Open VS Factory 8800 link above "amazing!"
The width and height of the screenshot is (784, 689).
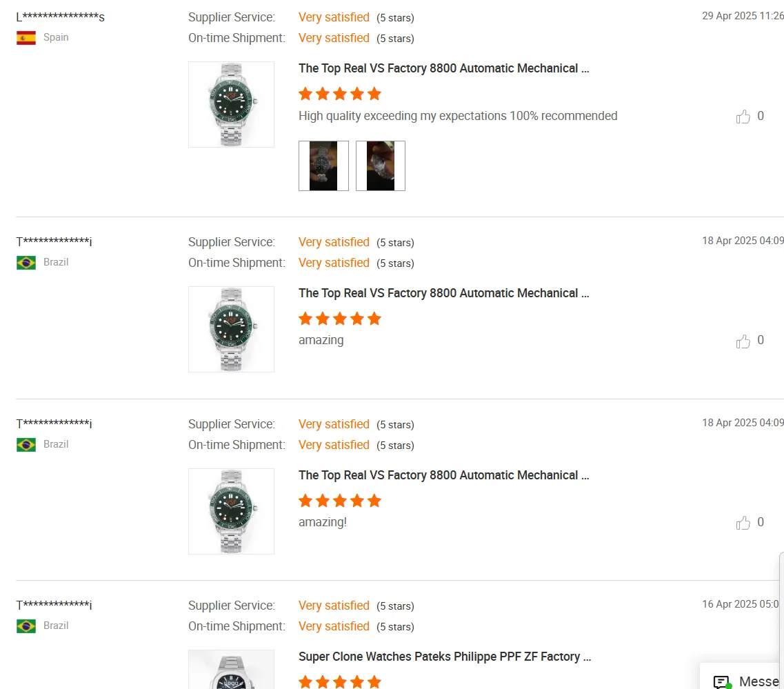(443, 475)
